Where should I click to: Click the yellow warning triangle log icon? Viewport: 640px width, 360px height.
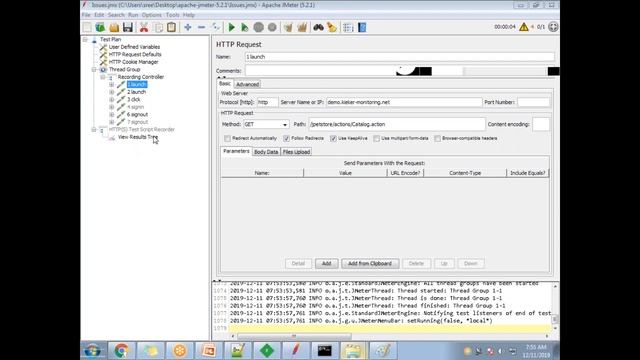point(524,27)
